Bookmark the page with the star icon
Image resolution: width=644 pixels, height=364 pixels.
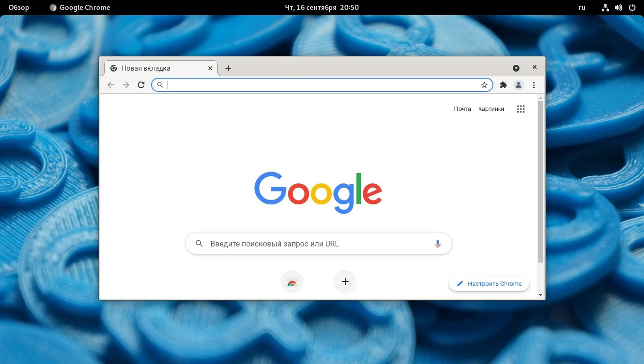tap(484, 85)
